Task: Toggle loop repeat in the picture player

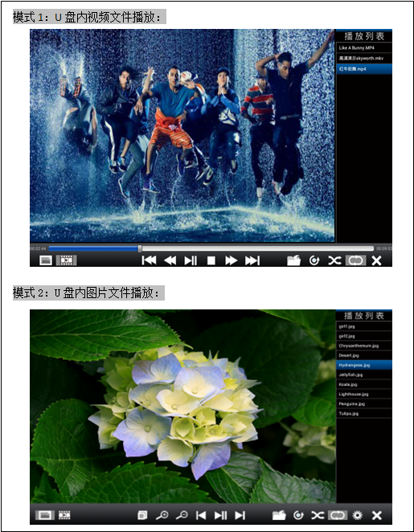Action: click(x=338, y=515)
